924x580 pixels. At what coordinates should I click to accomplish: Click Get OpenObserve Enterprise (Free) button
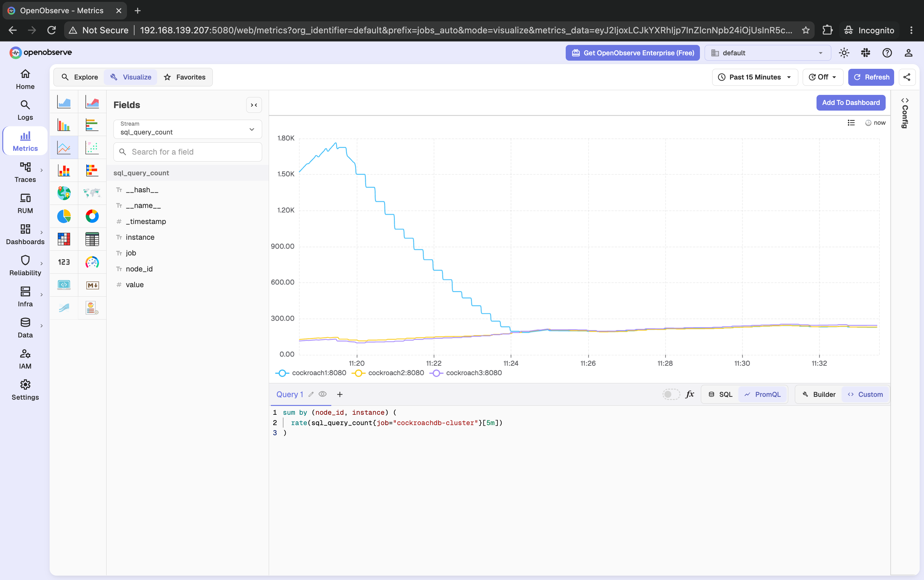(x=632, y=53)
